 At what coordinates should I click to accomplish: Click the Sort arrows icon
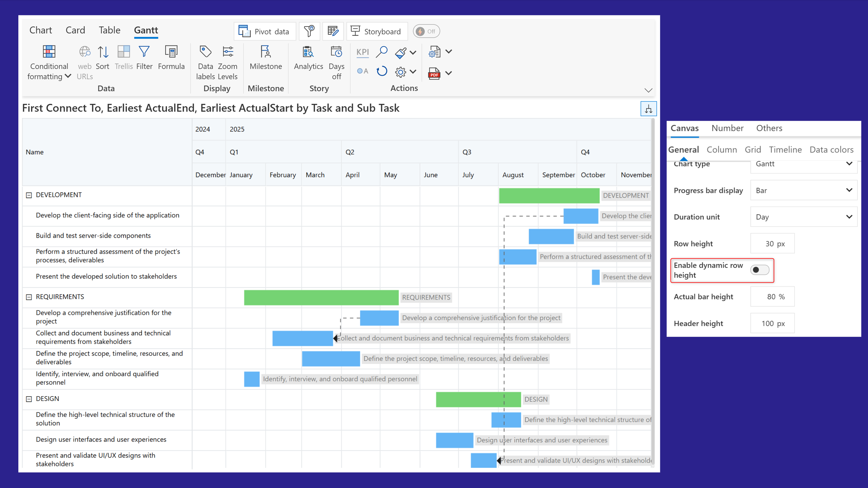click(x=103, y=52)
